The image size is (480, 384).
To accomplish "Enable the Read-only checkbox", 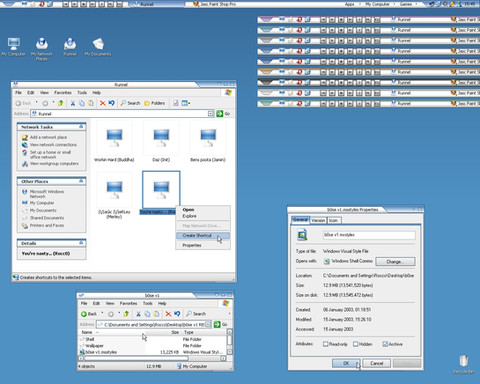I will pyautogui.click(x=326, y=344).
